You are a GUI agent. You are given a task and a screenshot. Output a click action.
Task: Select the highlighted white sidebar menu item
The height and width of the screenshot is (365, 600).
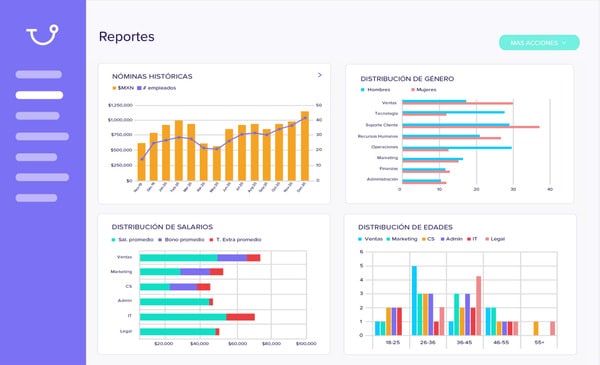pos(39,95)
